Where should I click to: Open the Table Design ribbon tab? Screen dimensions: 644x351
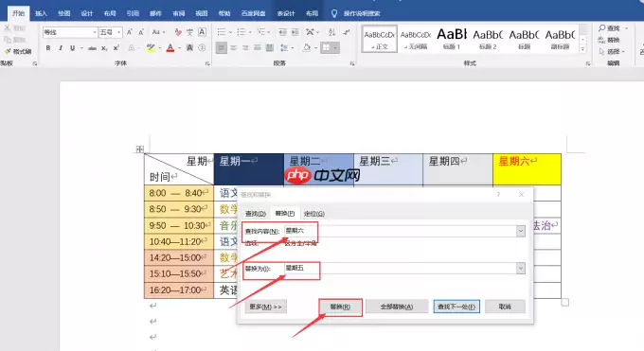coord(286,13)
